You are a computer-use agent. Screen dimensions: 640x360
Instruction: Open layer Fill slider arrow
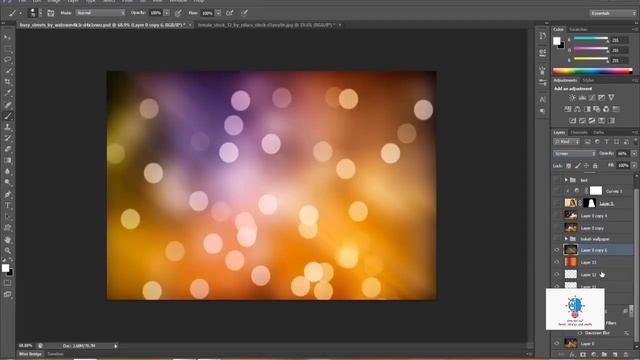pos(634,166)
